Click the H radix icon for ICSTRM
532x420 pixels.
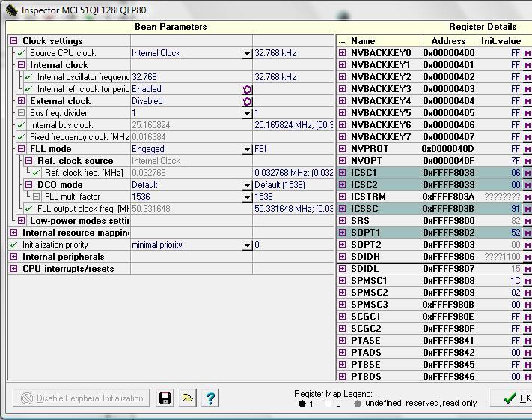528,197
